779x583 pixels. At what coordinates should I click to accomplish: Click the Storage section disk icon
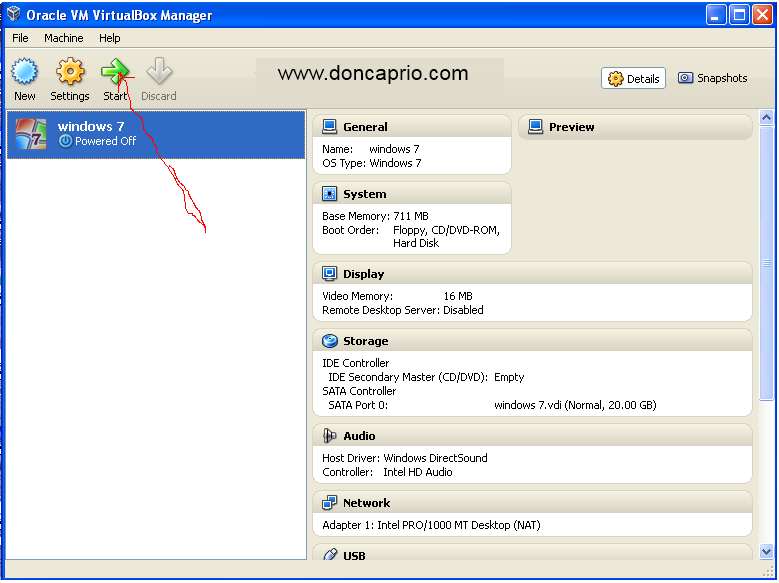click(329, 341)
